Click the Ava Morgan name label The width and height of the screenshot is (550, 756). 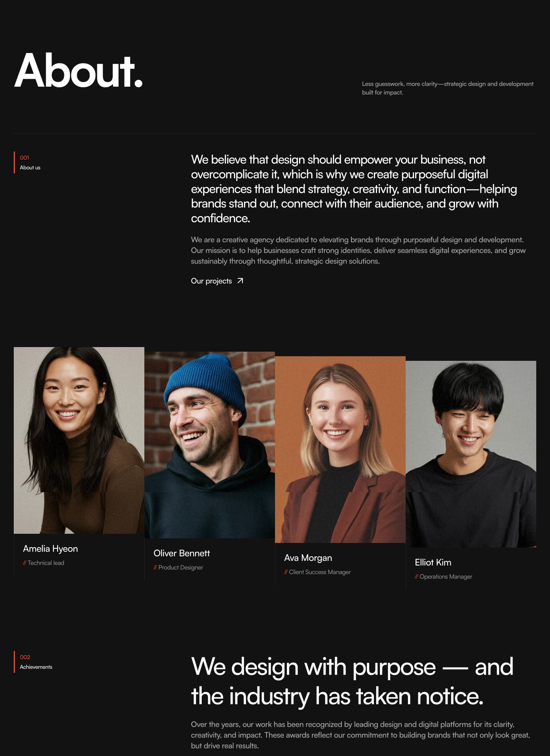click(308, 558)
